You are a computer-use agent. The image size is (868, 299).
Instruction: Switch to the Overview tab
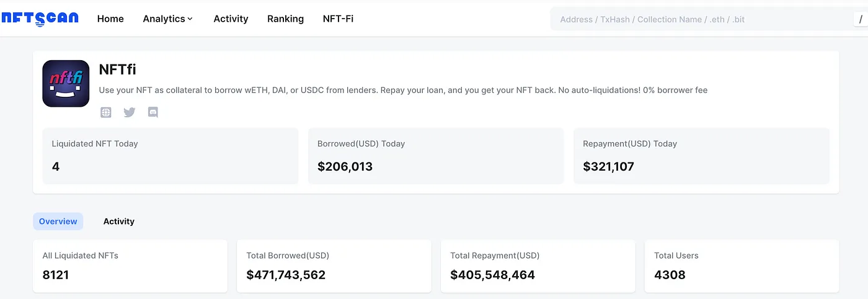58,221
